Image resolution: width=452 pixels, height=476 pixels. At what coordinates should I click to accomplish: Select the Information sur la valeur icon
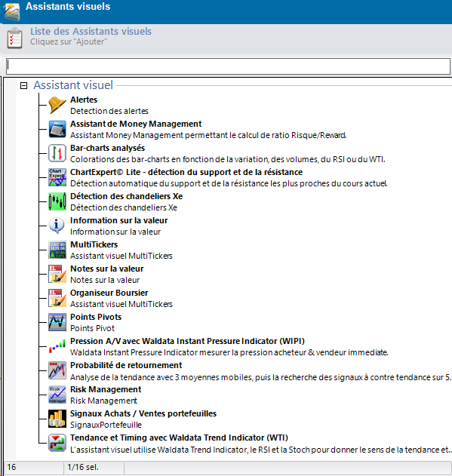57,226
